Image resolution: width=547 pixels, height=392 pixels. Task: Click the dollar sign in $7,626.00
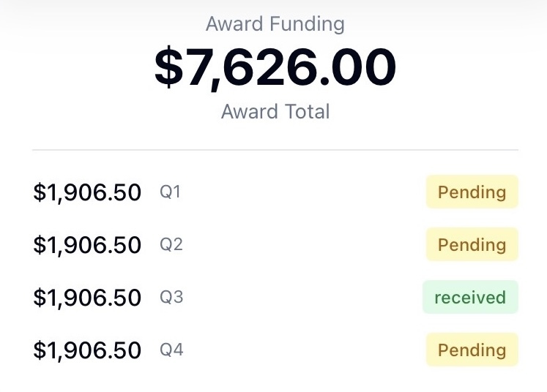click(x=168, y=67)
